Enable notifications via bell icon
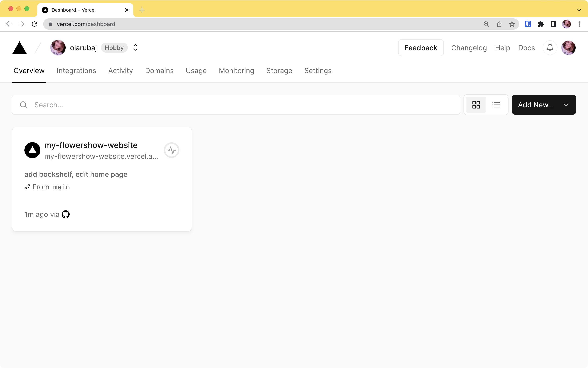 coord(550,47)
